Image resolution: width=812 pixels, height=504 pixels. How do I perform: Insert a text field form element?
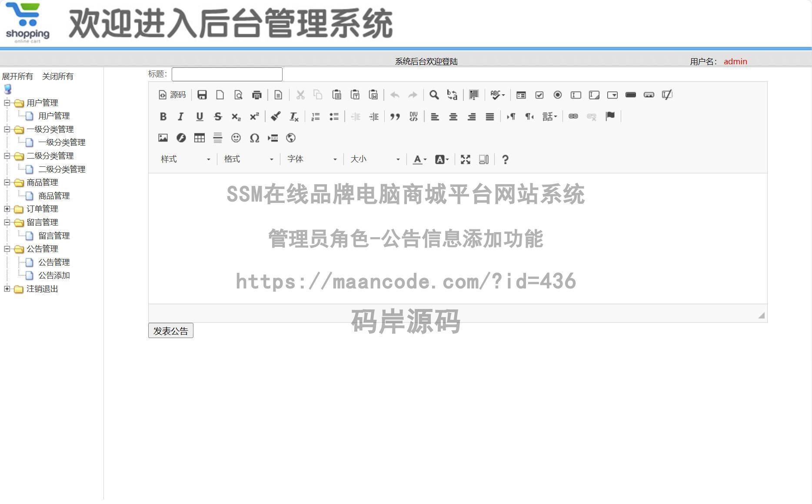(x=576, y=95)
